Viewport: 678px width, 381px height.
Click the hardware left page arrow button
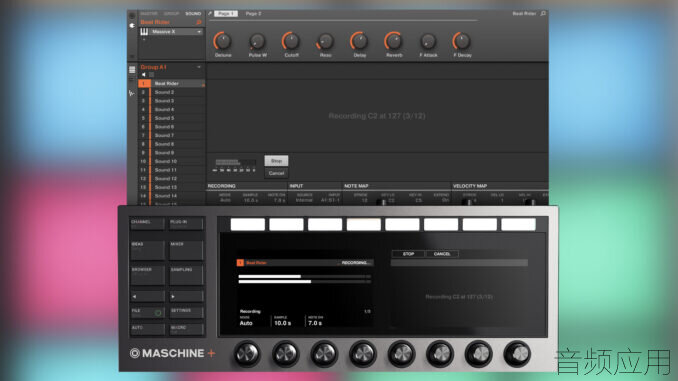coord(147,296)
